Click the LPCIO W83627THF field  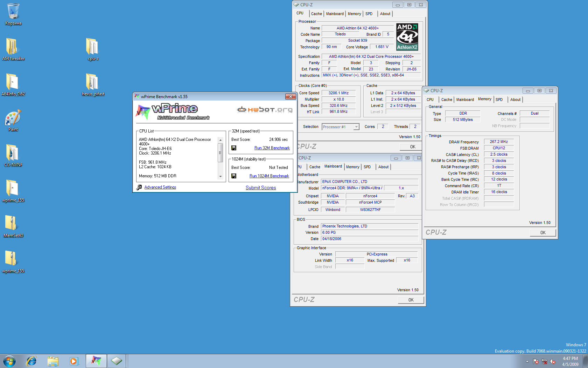point(370,210)
